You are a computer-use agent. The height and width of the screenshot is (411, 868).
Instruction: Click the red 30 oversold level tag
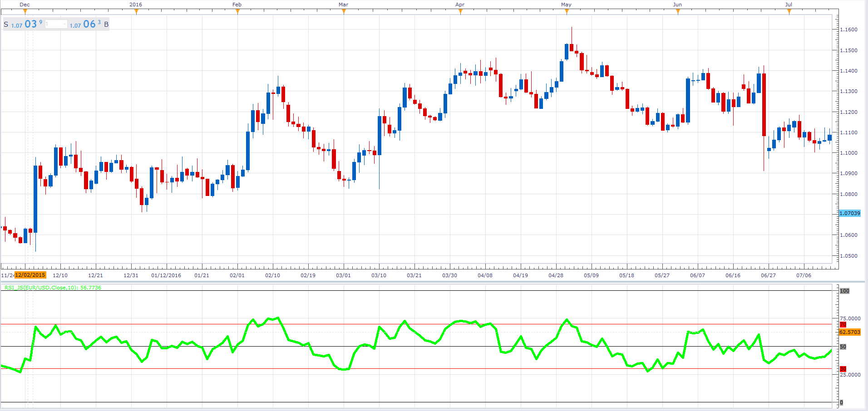click(x=843, y=369)
